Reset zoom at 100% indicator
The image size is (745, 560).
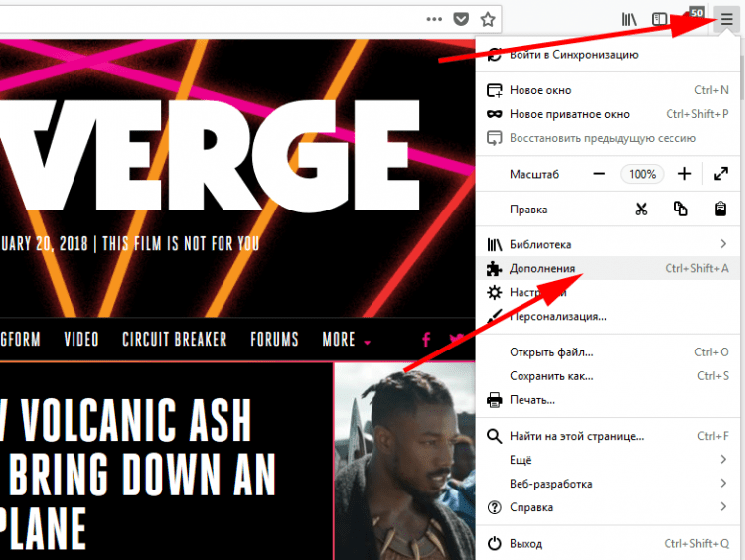click(x=642, y=174)
